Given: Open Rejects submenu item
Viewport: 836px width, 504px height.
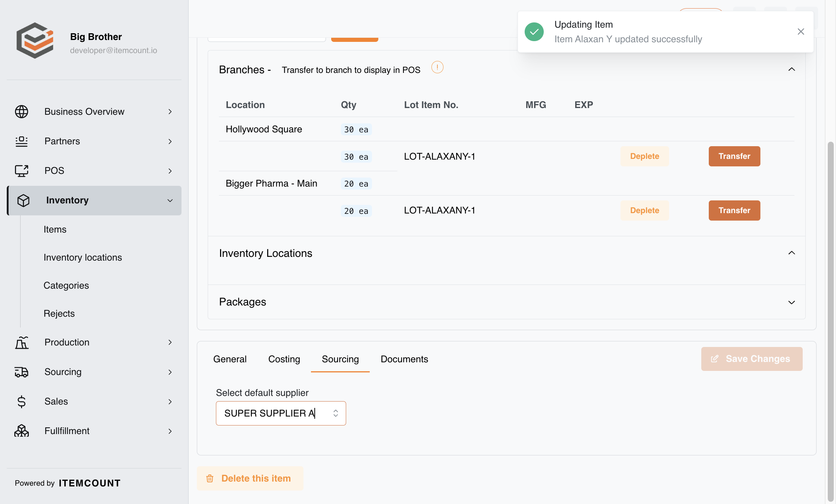Looking at the screenshot, I should [x=59, y=314].
